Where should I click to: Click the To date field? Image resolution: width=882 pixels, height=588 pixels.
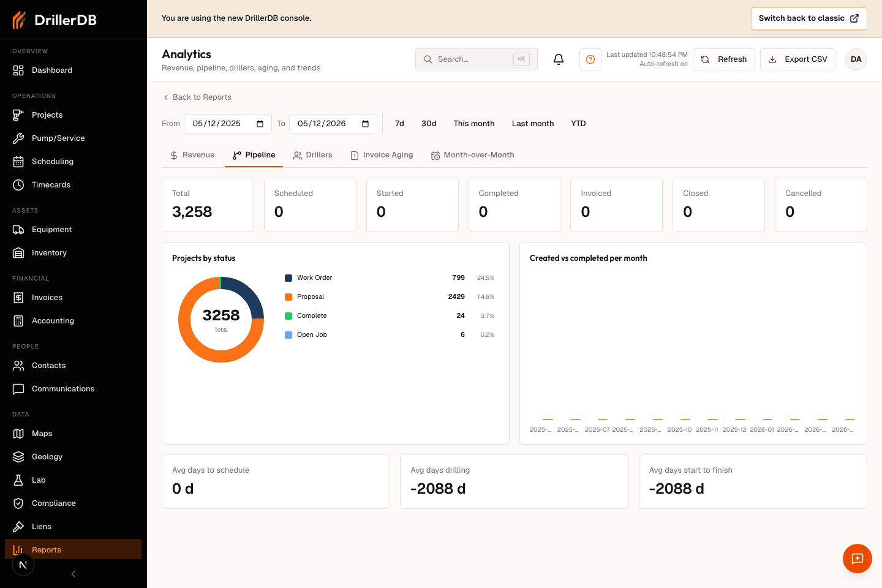coord(333,124)
